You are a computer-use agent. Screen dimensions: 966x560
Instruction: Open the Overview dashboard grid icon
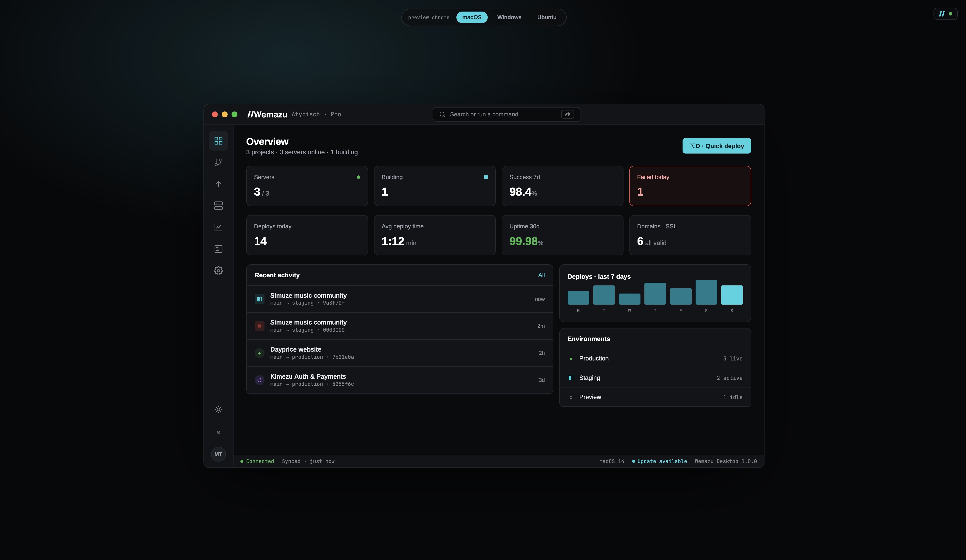coord(218,141)
